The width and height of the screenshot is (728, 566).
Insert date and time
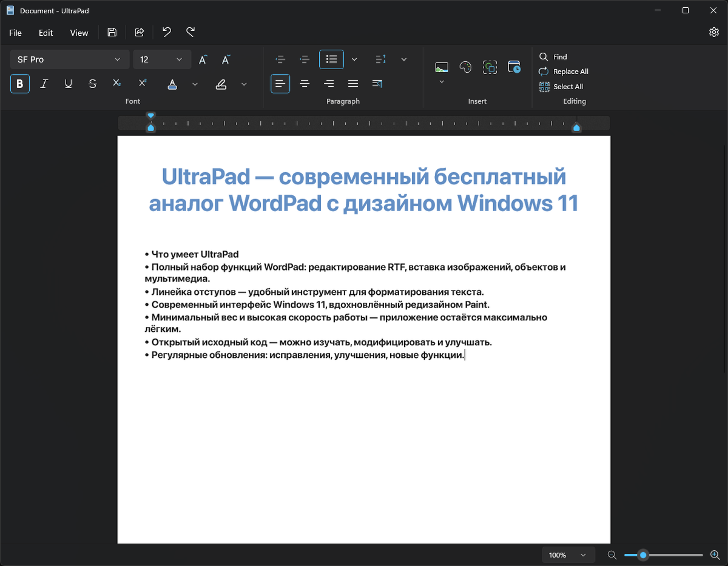pos(514,67)
